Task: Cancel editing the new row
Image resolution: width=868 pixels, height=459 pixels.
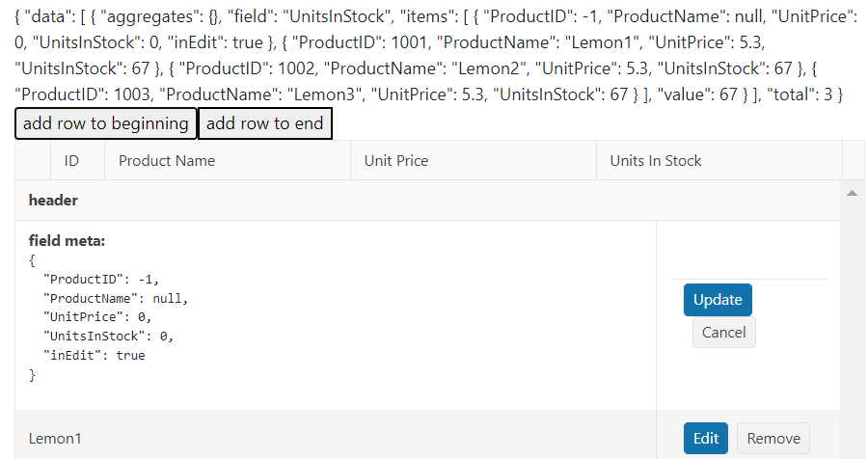Action: click(x=723, y=333)
